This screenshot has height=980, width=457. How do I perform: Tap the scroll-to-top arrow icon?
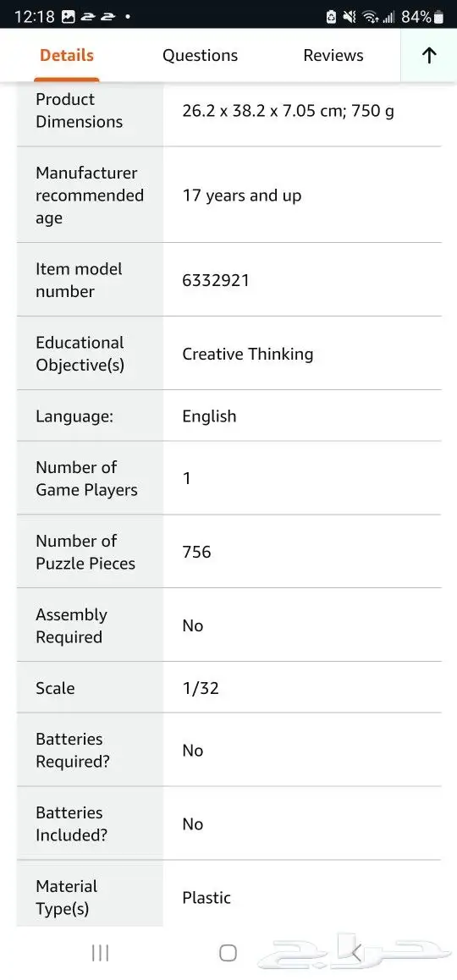coord(429,56)
